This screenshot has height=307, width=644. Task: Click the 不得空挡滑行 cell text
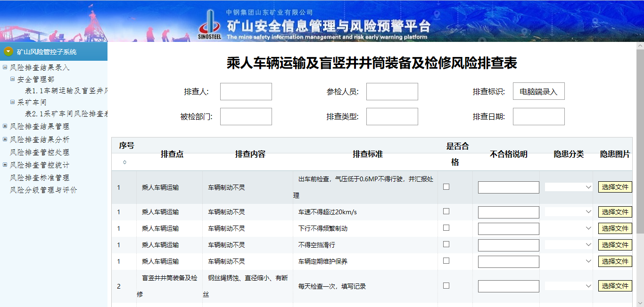point(317,245)
